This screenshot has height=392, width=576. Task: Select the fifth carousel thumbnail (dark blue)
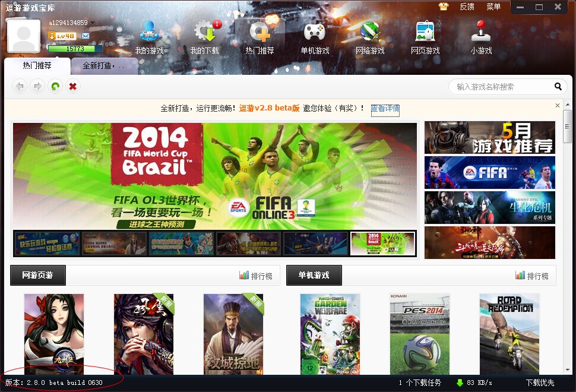(315, 243)
